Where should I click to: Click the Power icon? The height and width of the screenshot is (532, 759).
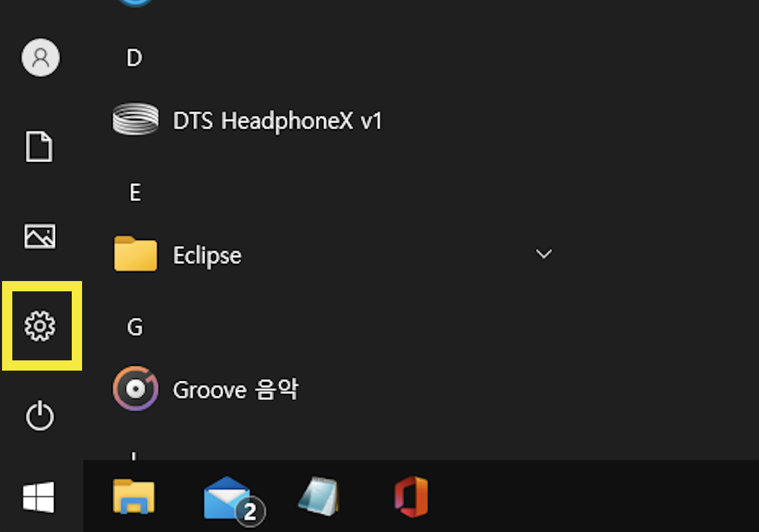coord(40,416)
